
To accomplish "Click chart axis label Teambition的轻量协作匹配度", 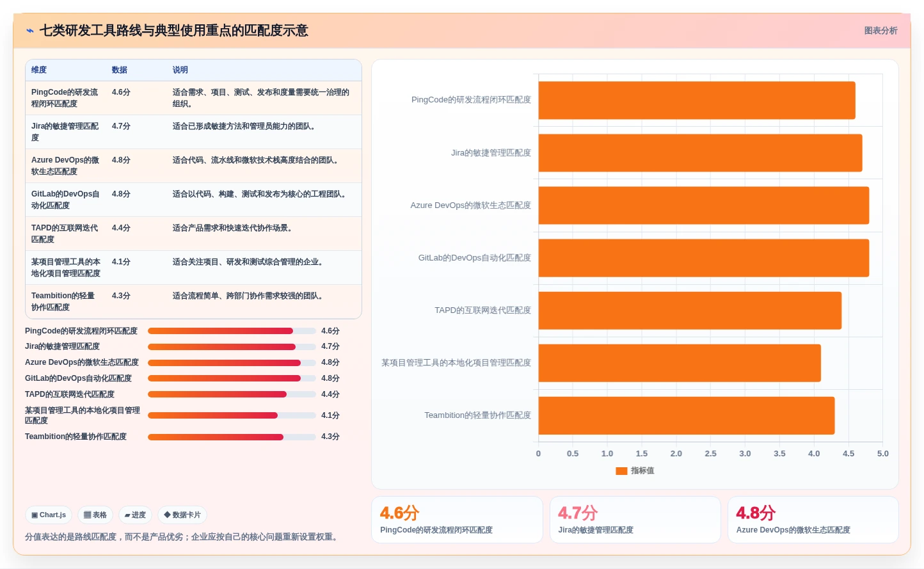I will pyautogui.click(x=477, y=415).
